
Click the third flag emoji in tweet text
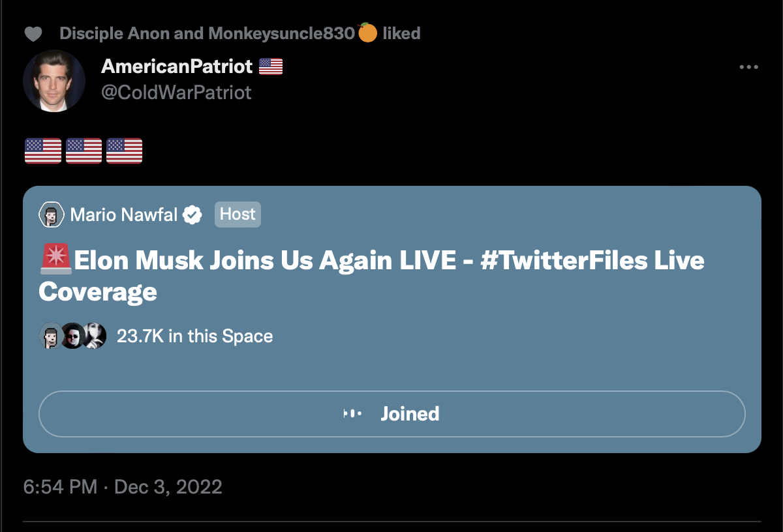click(124, 151)
